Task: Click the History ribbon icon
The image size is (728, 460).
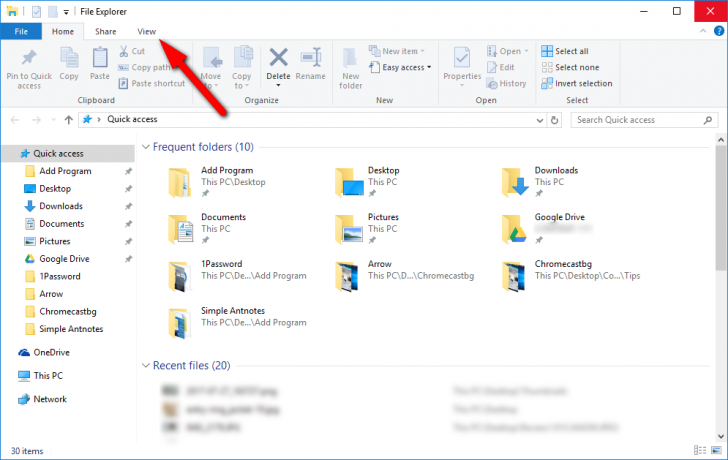Action: pos(492,84)
